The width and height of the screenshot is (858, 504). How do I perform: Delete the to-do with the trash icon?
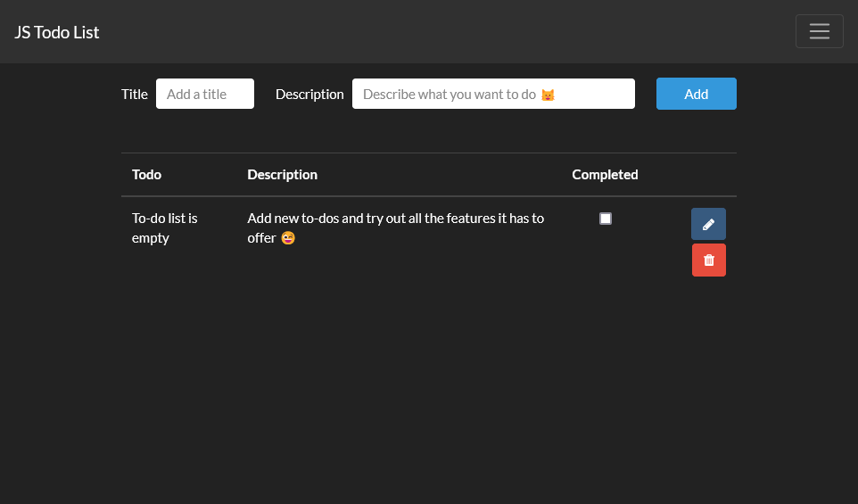coord(709,260)
